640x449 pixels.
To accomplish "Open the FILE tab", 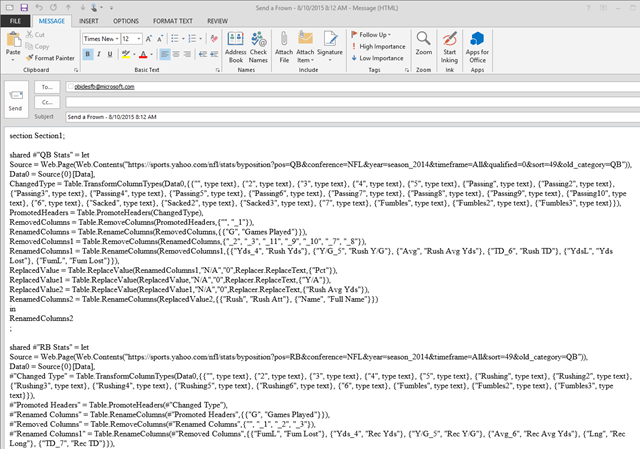I will coord(15,21).
